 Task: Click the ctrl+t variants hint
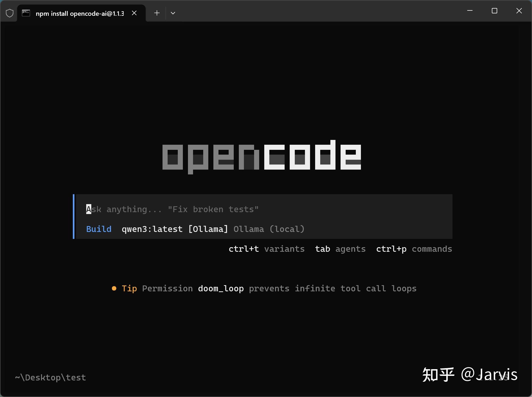click(266, 249)
